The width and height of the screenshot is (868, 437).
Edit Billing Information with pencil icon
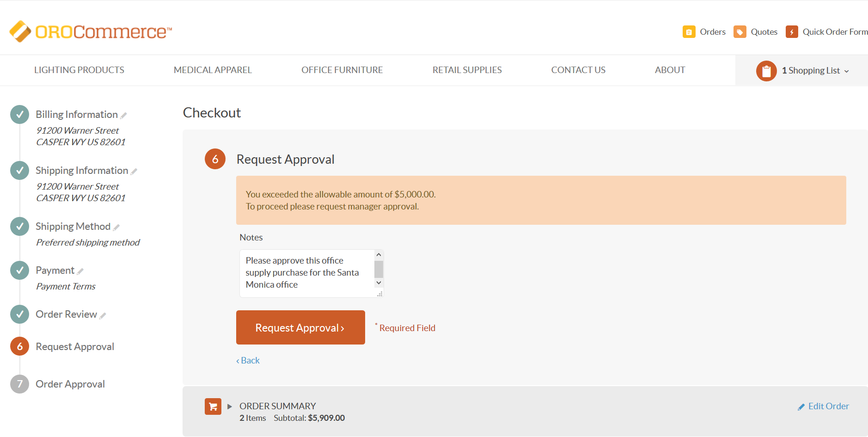click(123, 116)
